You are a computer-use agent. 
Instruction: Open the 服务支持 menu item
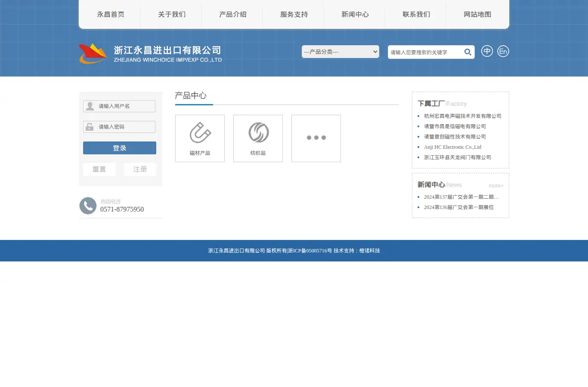coord(294,14)
